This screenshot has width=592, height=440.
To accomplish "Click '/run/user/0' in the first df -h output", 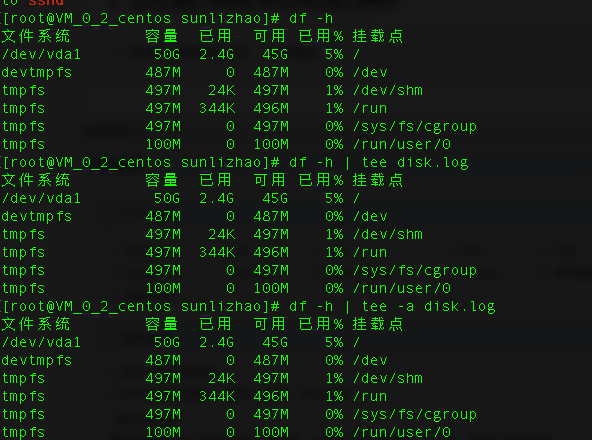I will click(x=402, y=145).
